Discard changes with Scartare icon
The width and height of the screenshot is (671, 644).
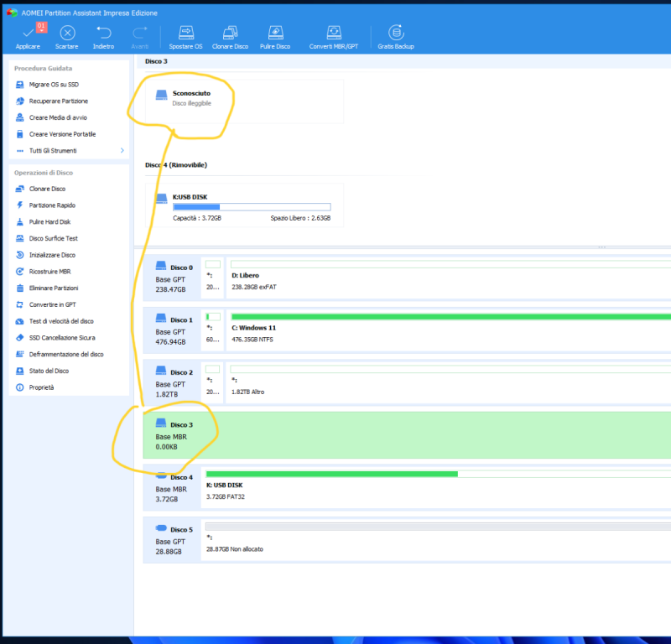point(67,33)
